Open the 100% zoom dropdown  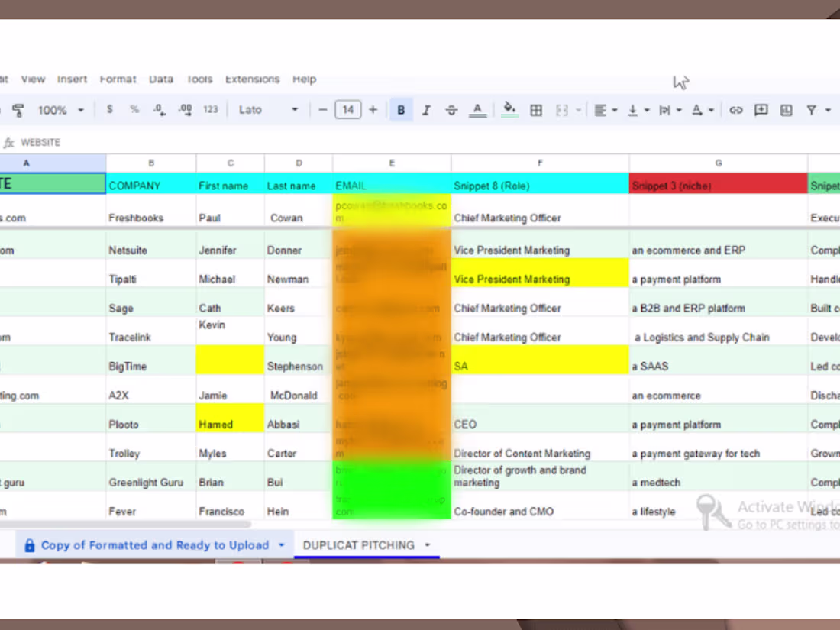[60, 110]
